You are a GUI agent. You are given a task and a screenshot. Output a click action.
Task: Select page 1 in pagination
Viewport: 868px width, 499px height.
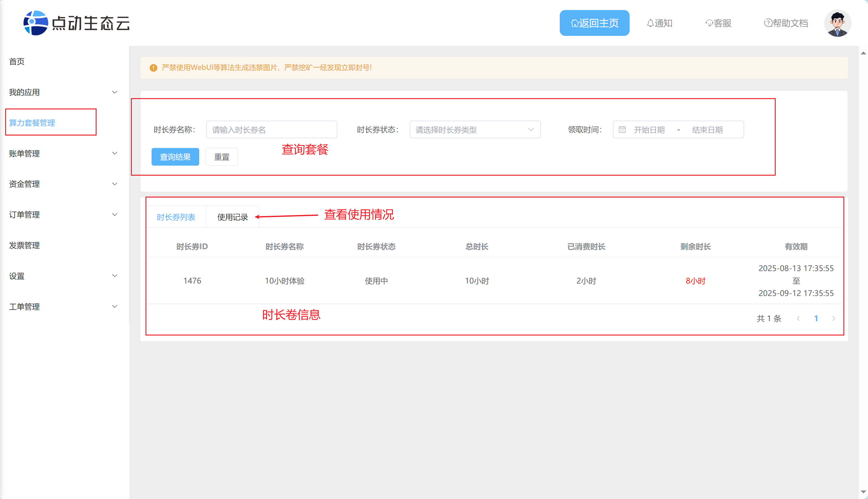[x=816, y=318]
